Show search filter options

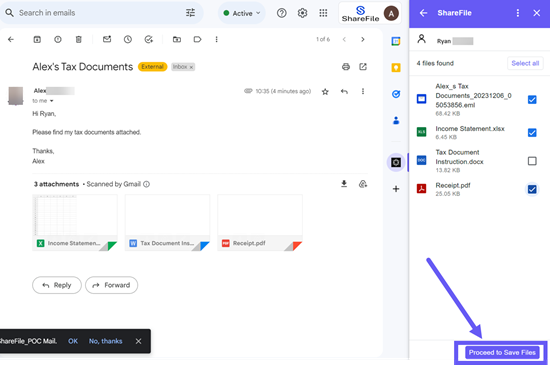190,13
